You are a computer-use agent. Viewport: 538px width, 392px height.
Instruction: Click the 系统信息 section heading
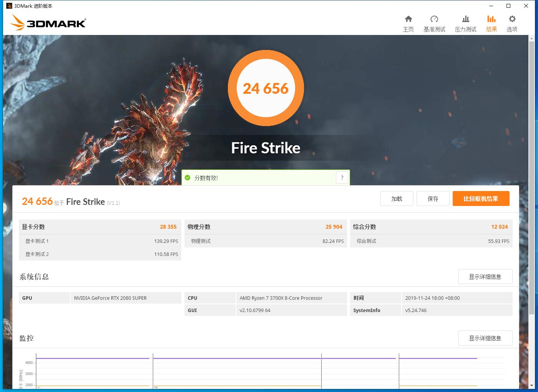tap(34, 277)
